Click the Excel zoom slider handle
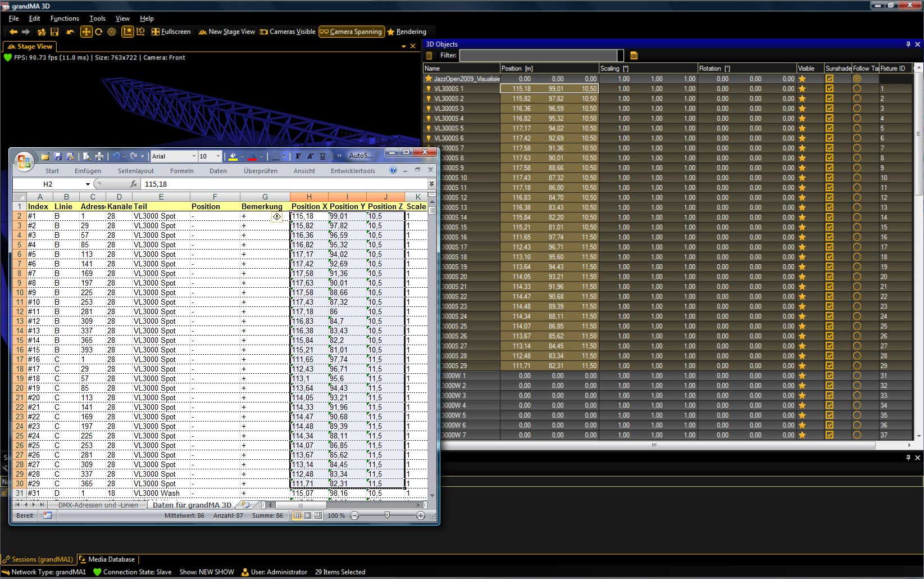 coord(387,515)
